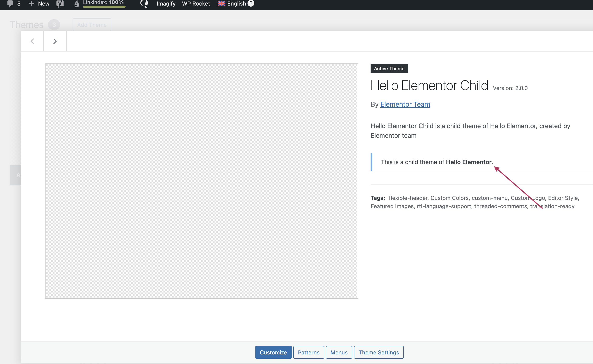
Task: Click the dimmed Themes heading
Action: [26, 25]
